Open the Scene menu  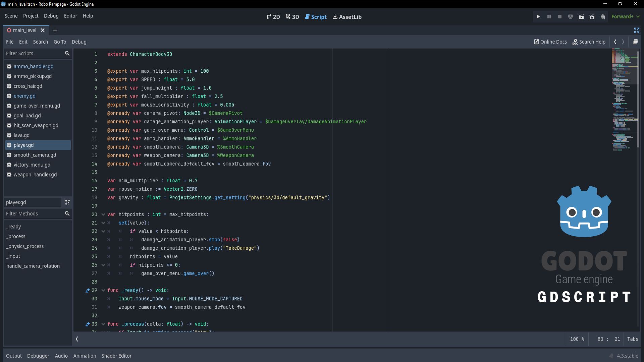coord(11,16)
